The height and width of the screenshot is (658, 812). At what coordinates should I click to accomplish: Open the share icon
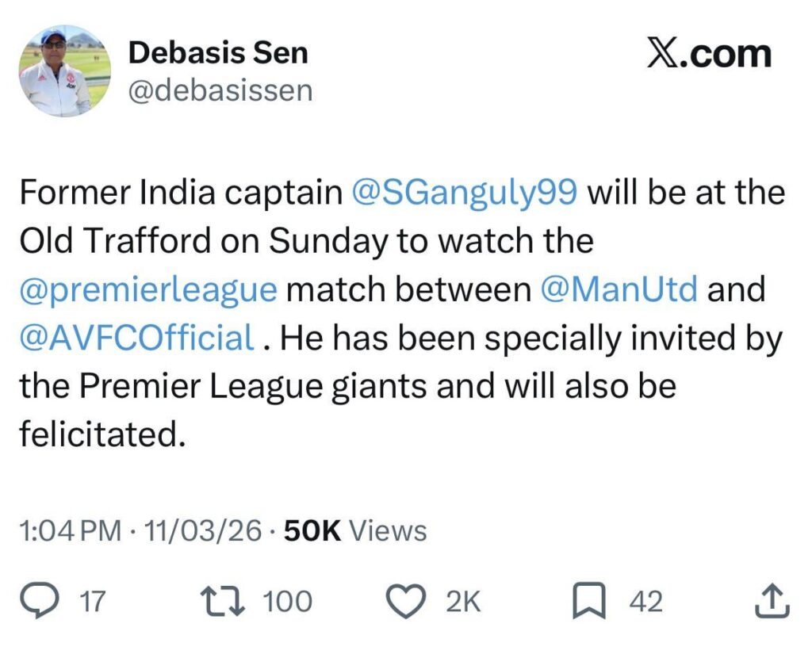coord(773,601)
